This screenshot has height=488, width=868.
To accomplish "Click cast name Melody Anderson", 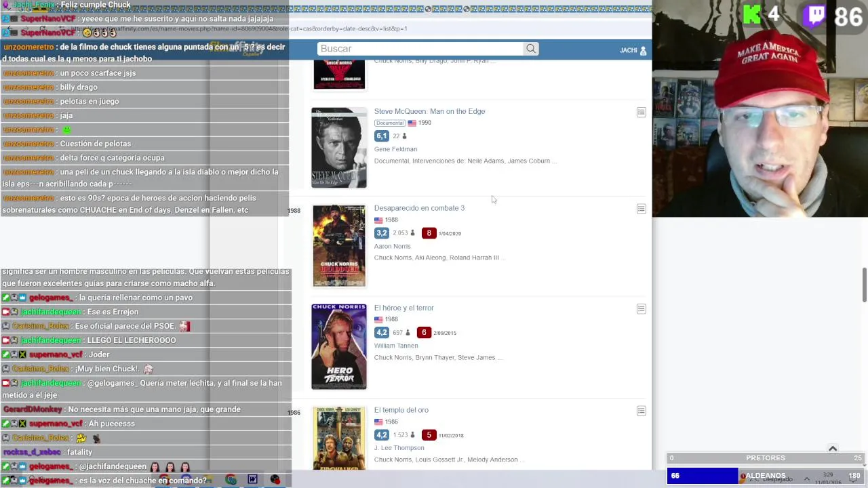I will tap(492, 460).
